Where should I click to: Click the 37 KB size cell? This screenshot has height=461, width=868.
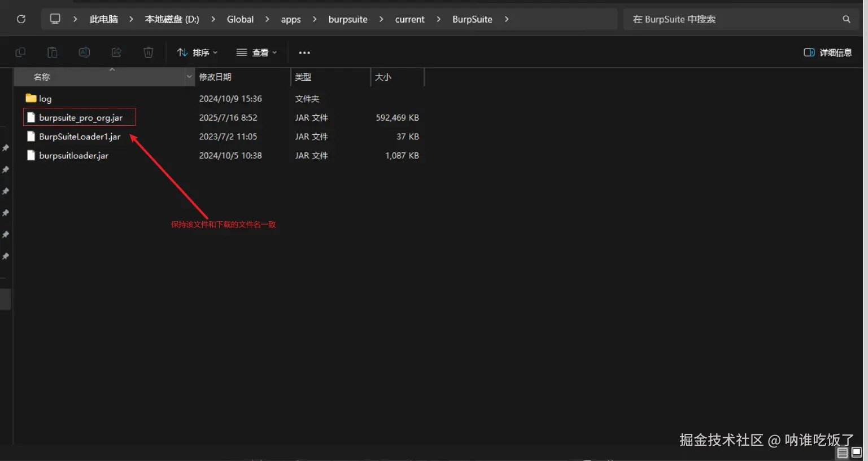tap(408, 137)
